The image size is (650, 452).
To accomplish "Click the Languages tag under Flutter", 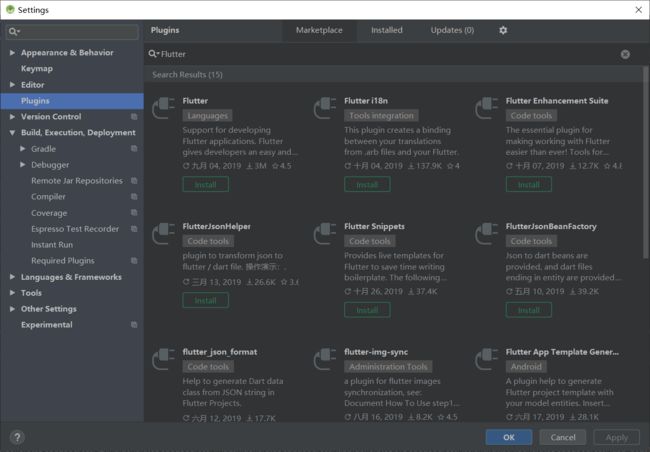I will [x=207, y=116].
